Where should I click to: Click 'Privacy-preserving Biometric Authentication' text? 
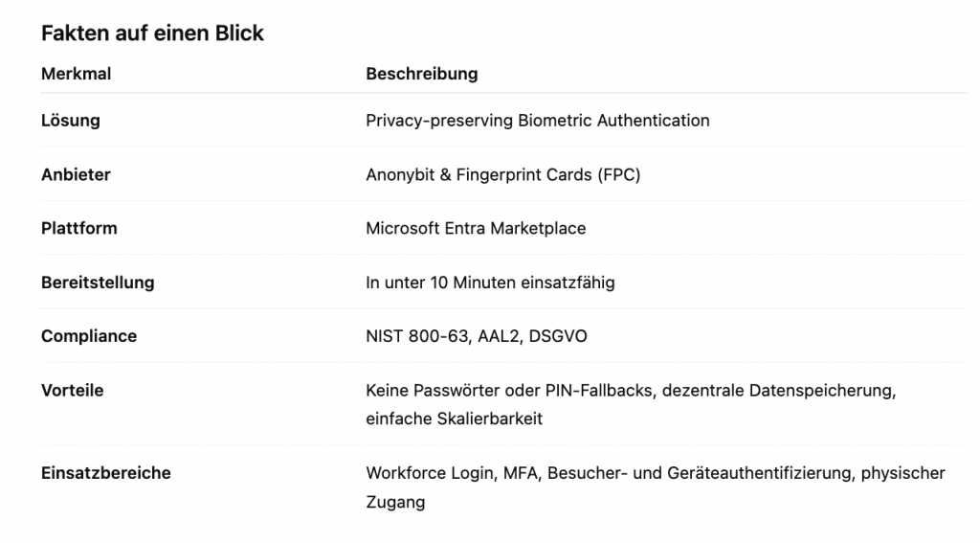tap(537, 121)
